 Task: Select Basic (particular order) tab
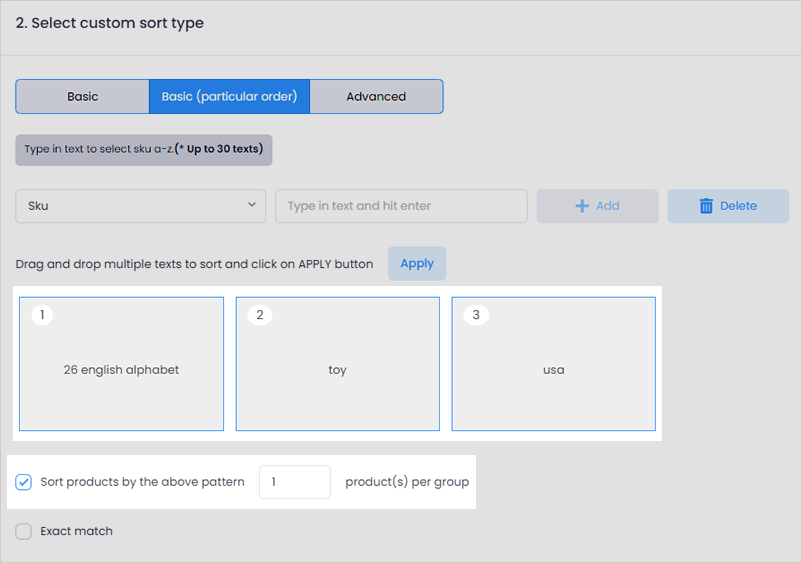(x=229, y=97)
